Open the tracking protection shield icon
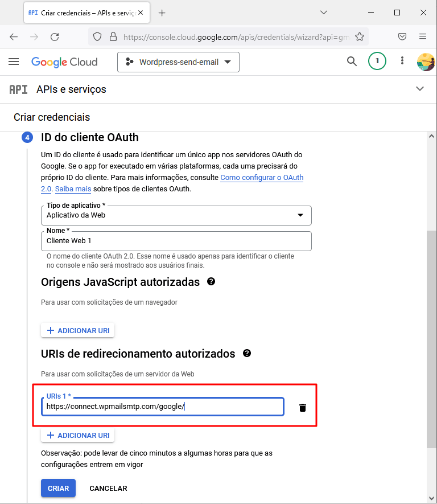The height and width of the screenshot is (504, 437). [x=97, y=37]
